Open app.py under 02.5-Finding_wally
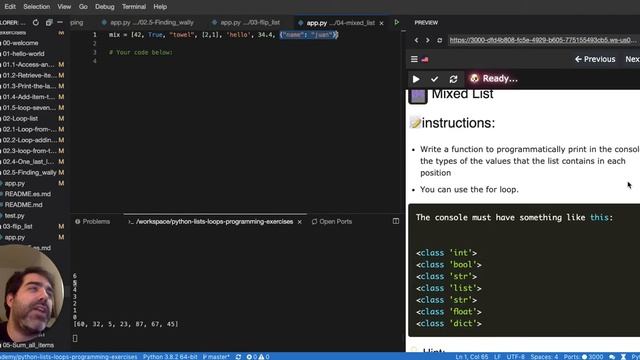Viewport: 640px width, 360px height. (15, 183)
